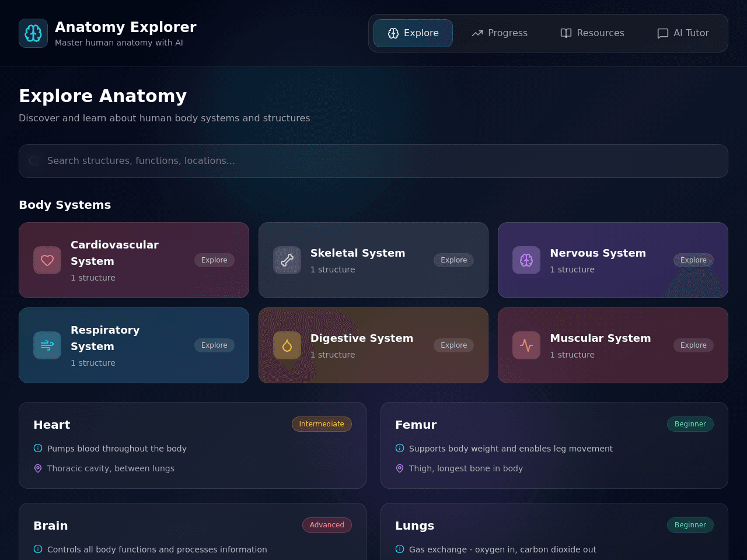Go to the AI Tutor tab
This screenshot has width=747, height=560.
click(683, 33)
